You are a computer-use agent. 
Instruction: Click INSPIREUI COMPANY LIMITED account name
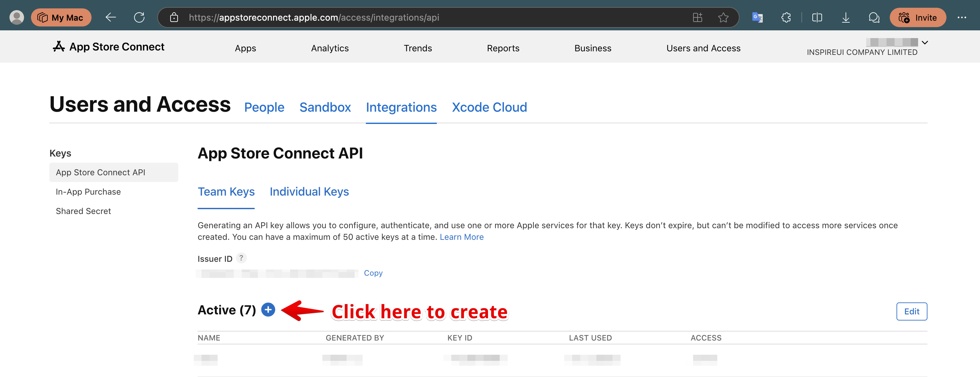coord(862,52)
